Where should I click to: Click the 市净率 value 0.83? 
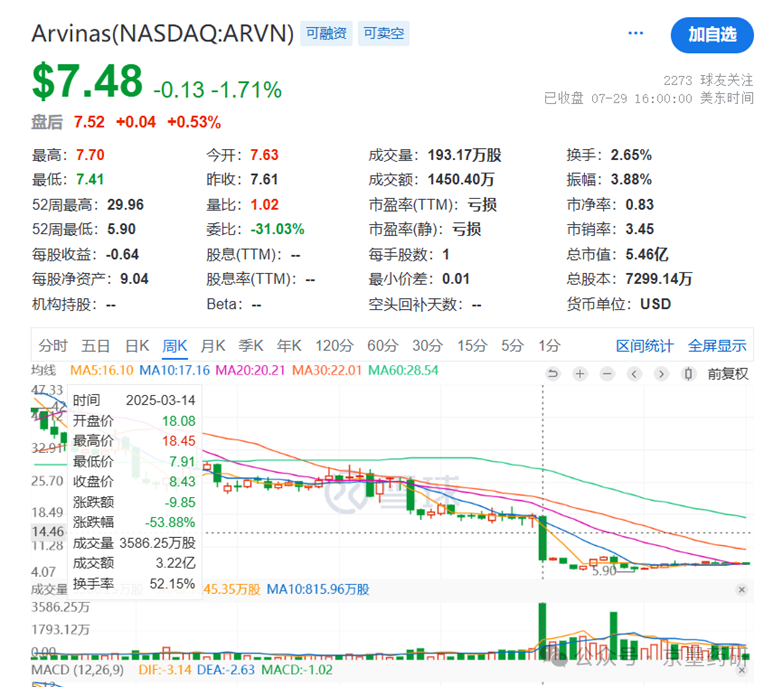(639, 205)
